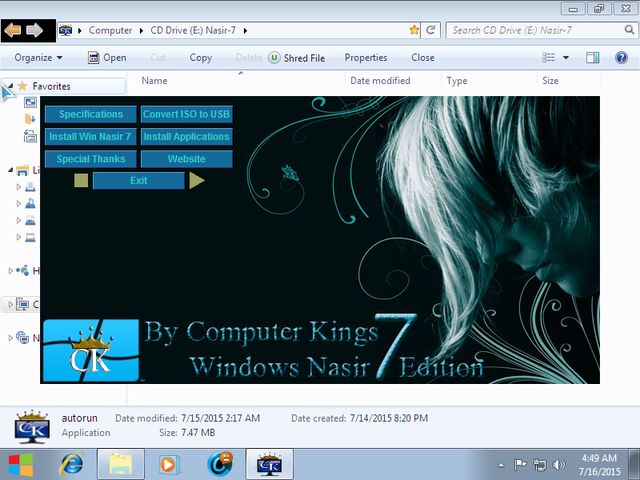The height and width of the screenshot is (480, 640).
Task: Open the Start button
Action: point(21,464)
